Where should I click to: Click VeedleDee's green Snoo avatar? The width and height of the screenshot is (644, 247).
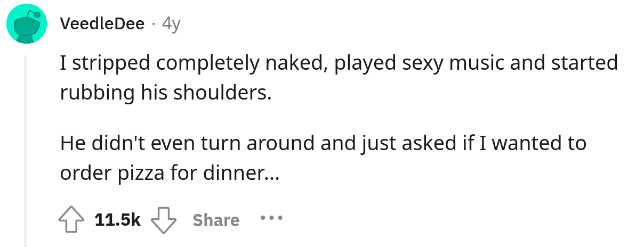(25, 24)
